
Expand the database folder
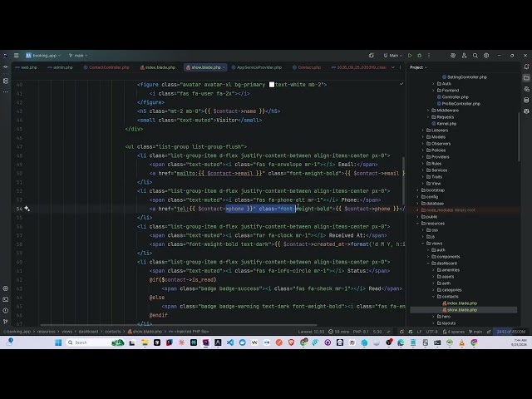tap(417, 203)
